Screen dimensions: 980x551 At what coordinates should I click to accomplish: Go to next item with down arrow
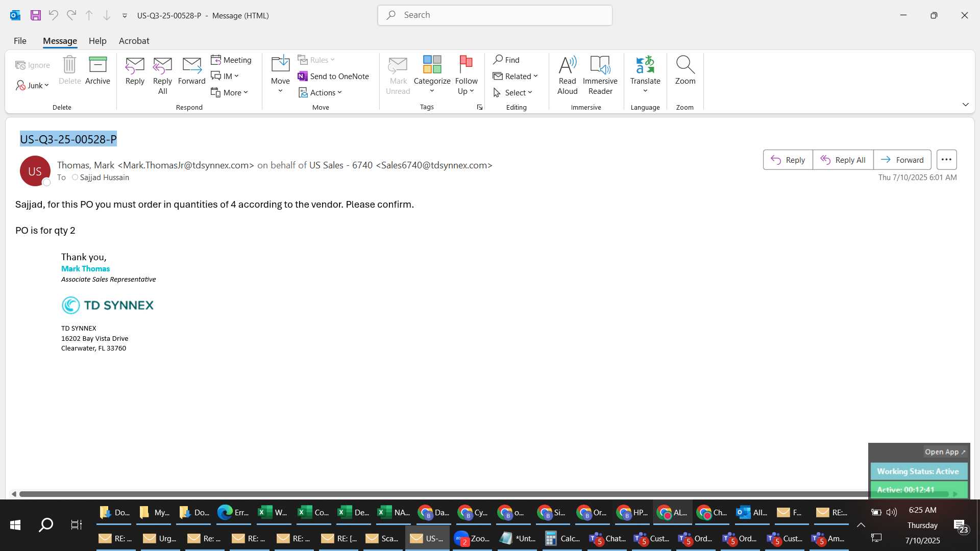[x=107, y=15]
